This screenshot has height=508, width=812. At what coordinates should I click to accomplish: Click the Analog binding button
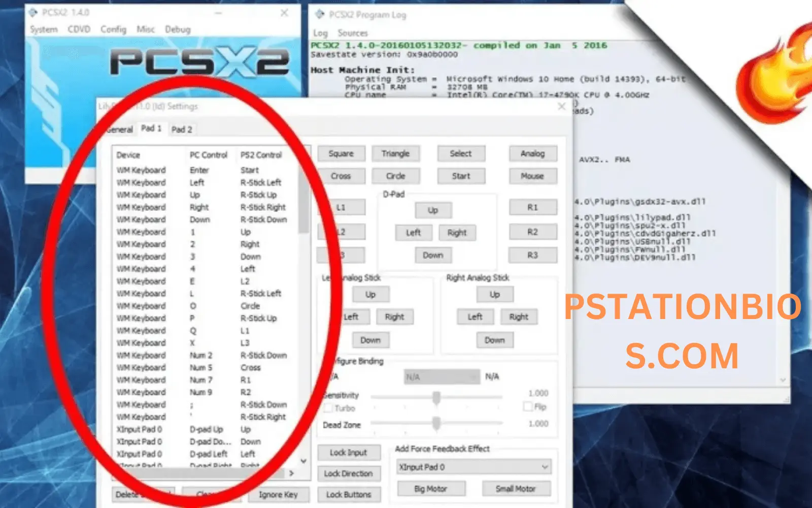(x=533, y=153)
